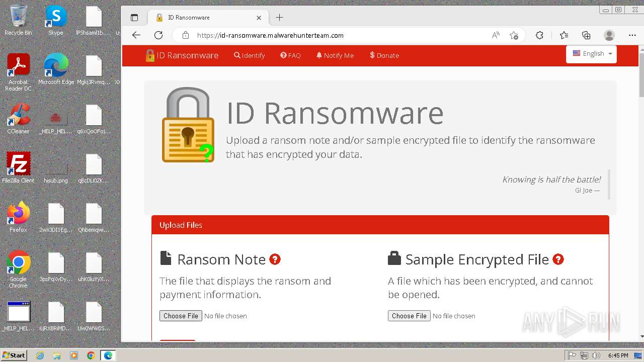This screenshot has width=644, height=362.
Task: Select the uhK0luYyX file on desktop
Action: (x=94, y=266)
